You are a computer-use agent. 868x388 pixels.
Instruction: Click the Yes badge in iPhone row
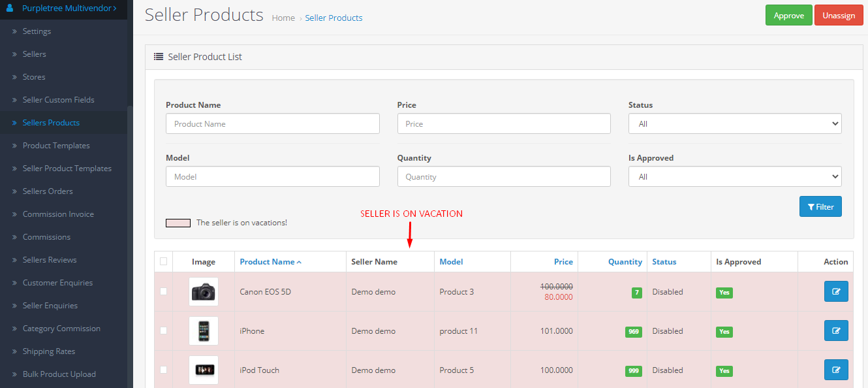724,332
